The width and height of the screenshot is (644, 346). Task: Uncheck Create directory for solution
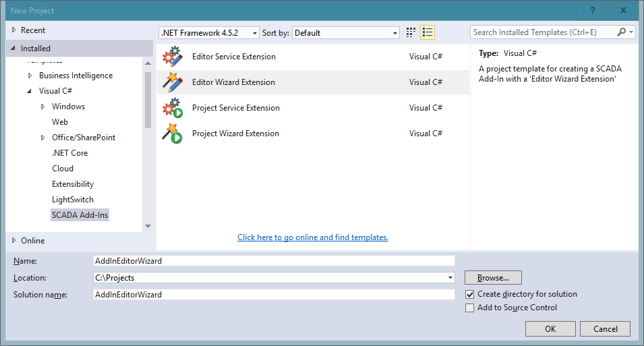pyautogui.click(x=470, y=294)
